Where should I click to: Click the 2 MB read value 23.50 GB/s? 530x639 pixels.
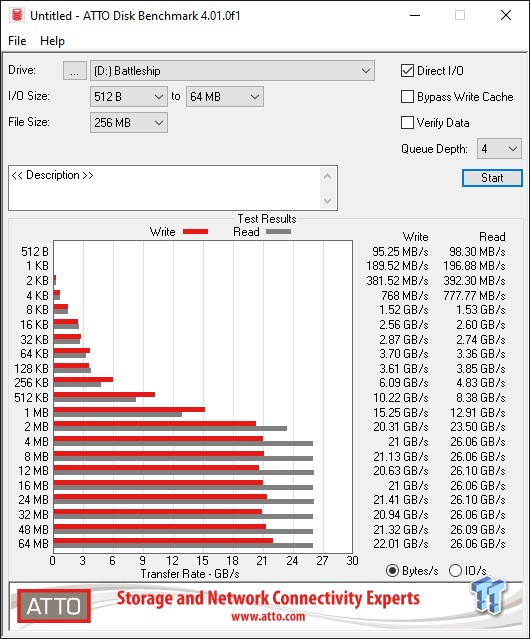click(478, 427)
